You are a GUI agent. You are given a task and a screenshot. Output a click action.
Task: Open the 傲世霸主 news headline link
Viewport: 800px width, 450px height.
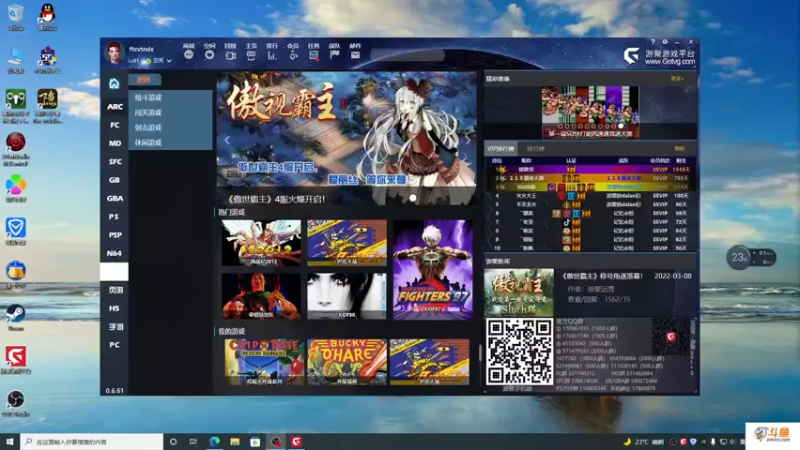[603, 276]
